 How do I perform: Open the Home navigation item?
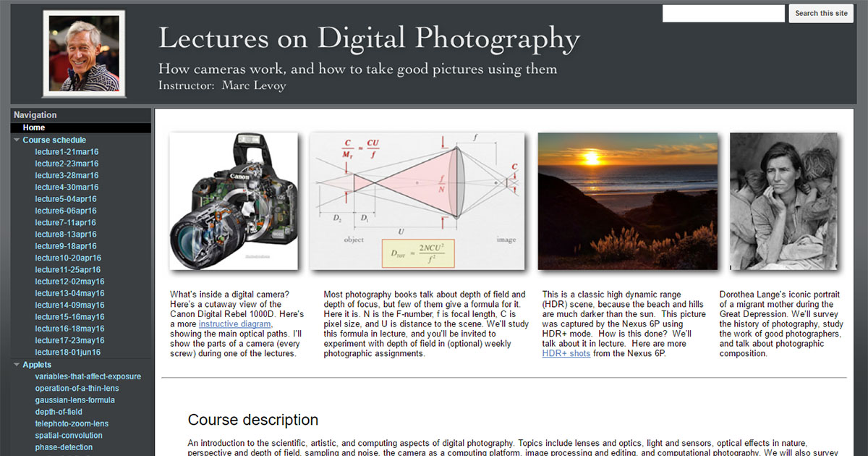point(33,127)
